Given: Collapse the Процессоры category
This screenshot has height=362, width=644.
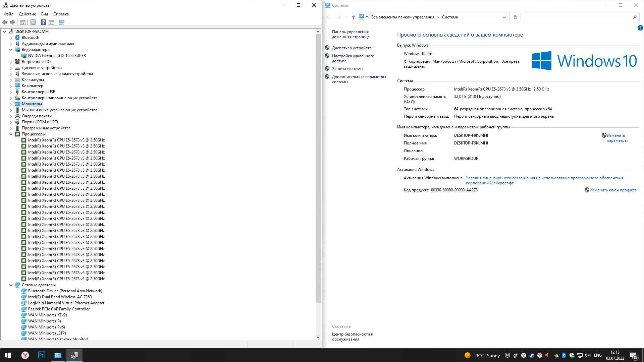Looking at the screenshot, I should 11,134.
